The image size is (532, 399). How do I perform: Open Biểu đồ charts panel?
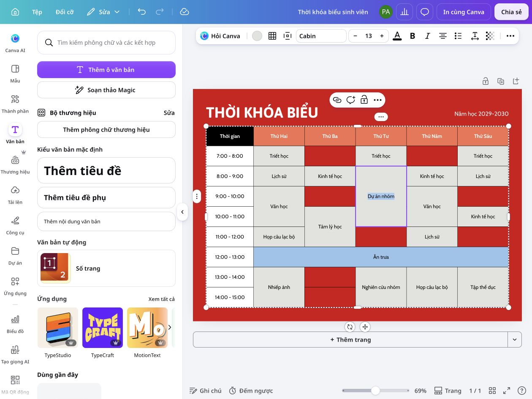(x=15, y=324)
